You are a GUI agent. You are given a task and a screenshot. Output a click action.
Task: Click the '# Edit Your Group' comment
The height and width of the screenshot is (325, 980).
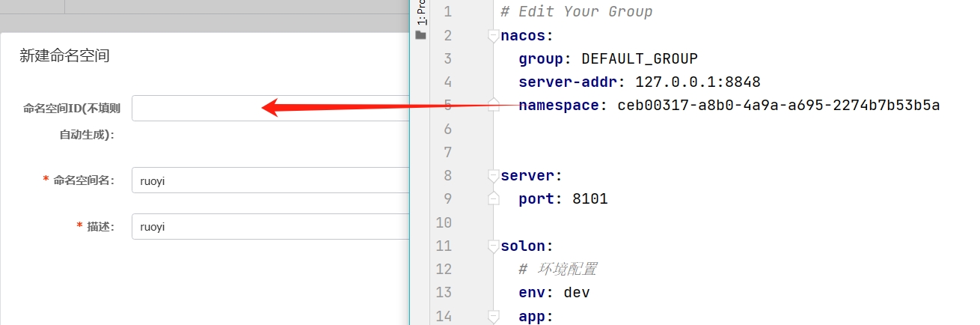[577, 12]
